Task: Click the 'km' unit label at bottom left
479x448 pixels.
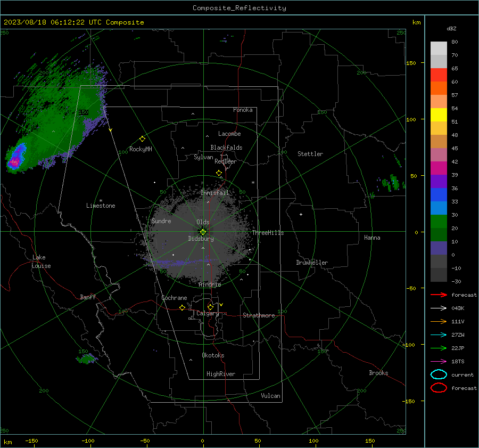Action: pyautogui.click(x=7, y=442)
